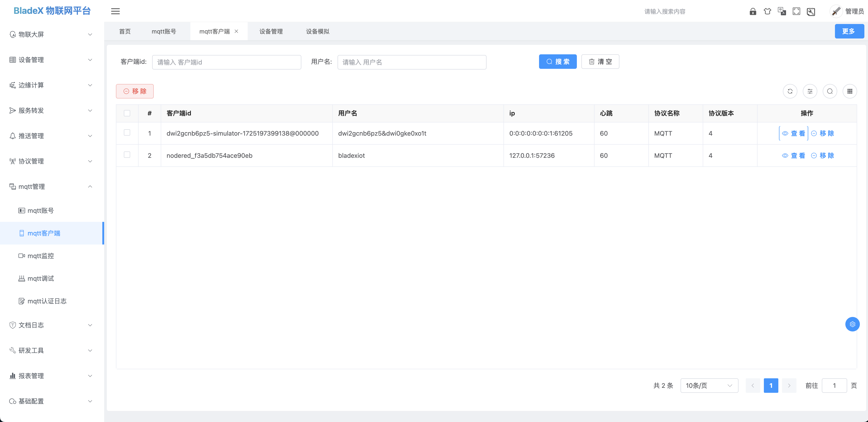The image size is (868, 422).
Task: Click the 推送管理 bell icon
Action: pos(12,136)
